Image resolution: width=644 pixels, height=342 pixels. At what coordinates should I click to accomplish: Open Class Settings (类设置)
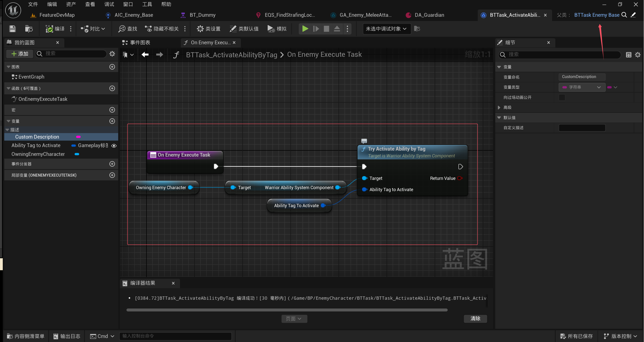click(209, 29)
